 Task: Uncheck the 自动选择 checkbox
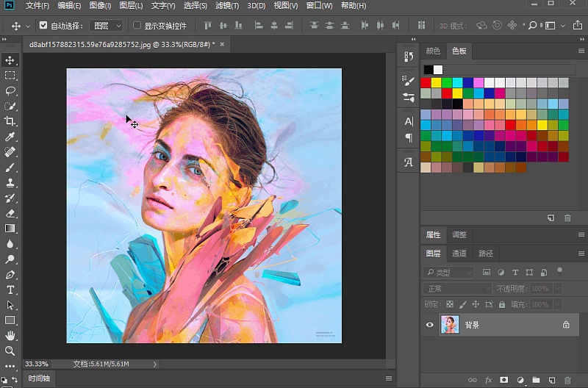pyautogui.click(x=43, y=26)
